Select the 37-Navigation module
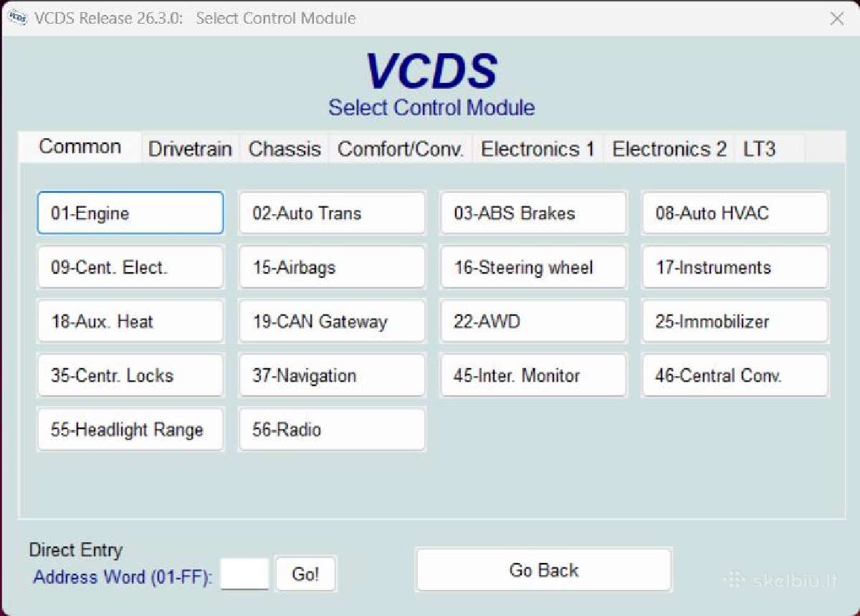Image resolution: width=860 pixels, height=616 pixels. coord(332,375)
